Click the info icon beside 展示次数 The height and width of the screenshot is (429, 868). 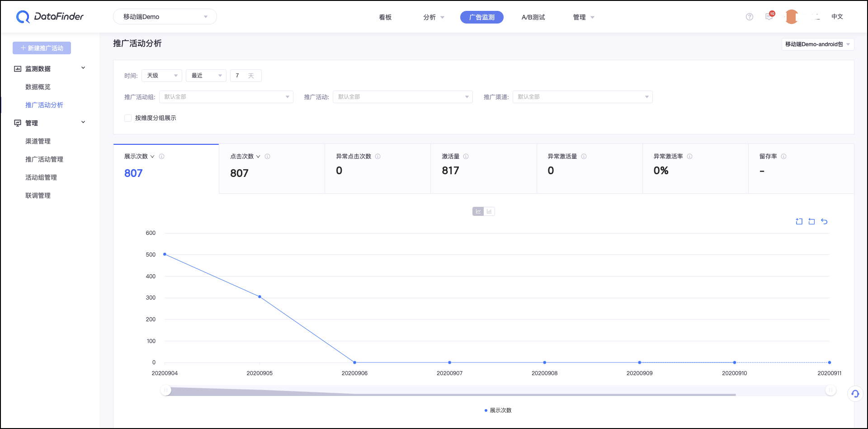(161, 157)
